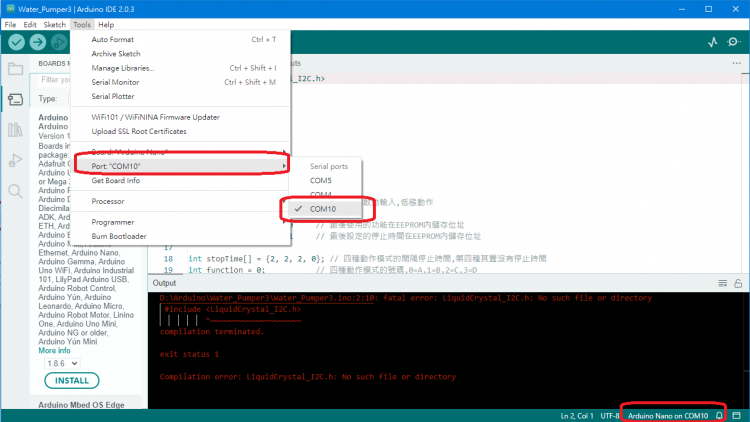Open the Serial Monitor toolbar icon
750x422 pixels.
click(x=735, y=43)
